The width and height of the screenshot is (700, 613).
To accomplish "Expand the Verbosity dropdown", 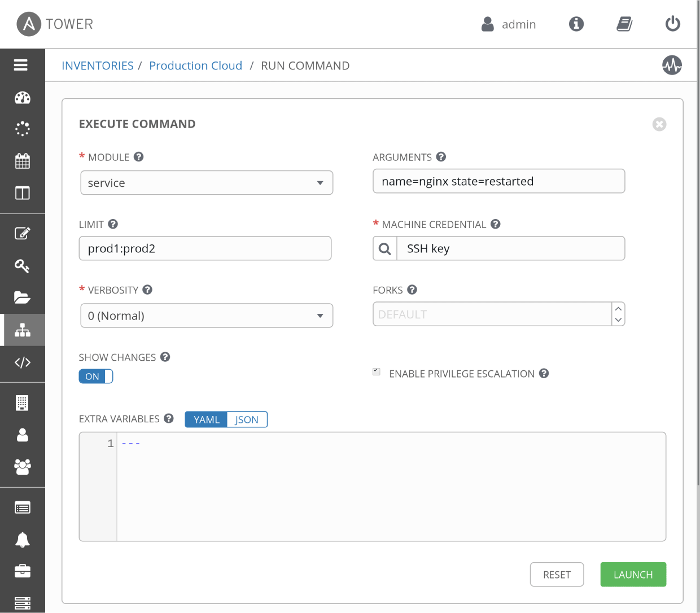I will (207, 316).
